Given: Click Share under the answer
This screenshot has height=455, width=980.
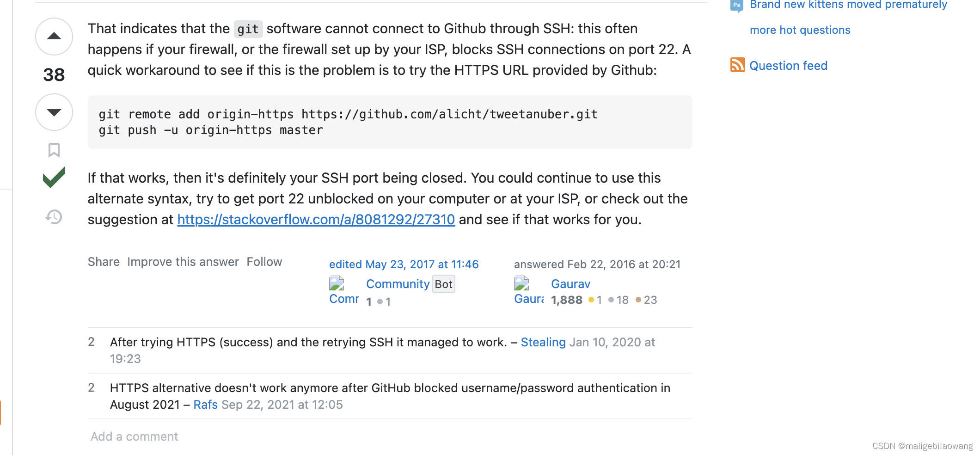Looking at the screenshot, I should click(104, 261).
